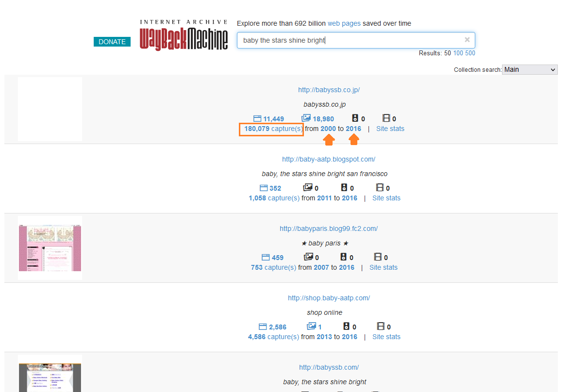Open the http://babyssb.co.jp/ link
The height and width of the screenshot is (392, 569).
(329, 90)
